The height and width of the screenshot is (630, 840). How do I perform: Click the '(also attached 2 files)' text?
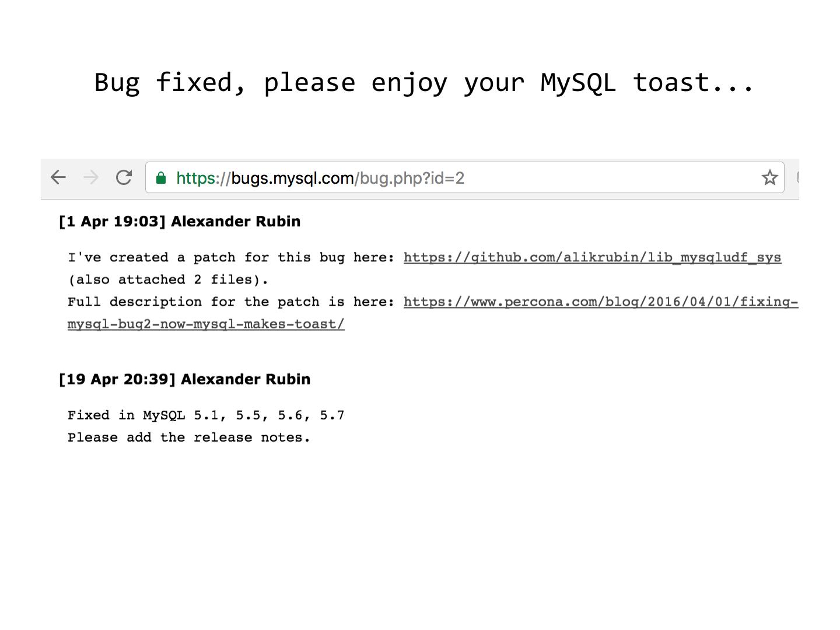click(x=168, y=279)
